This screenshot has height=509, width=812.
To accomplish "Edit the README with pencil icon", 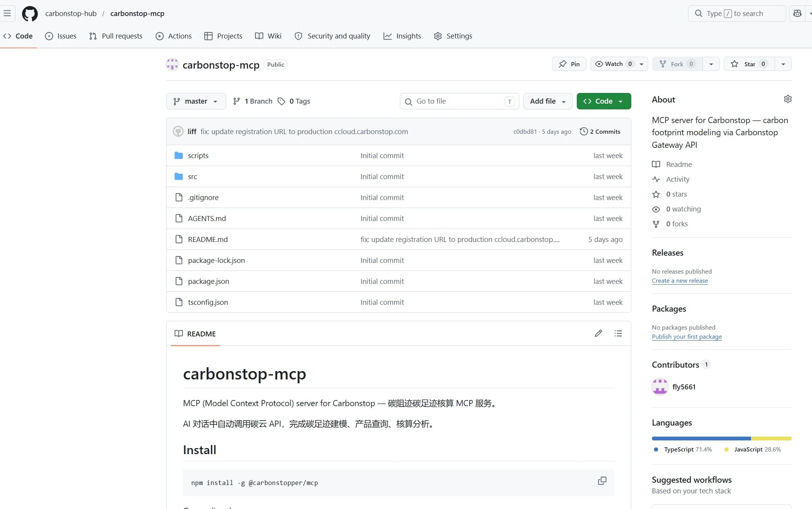I will click(599, 333).
